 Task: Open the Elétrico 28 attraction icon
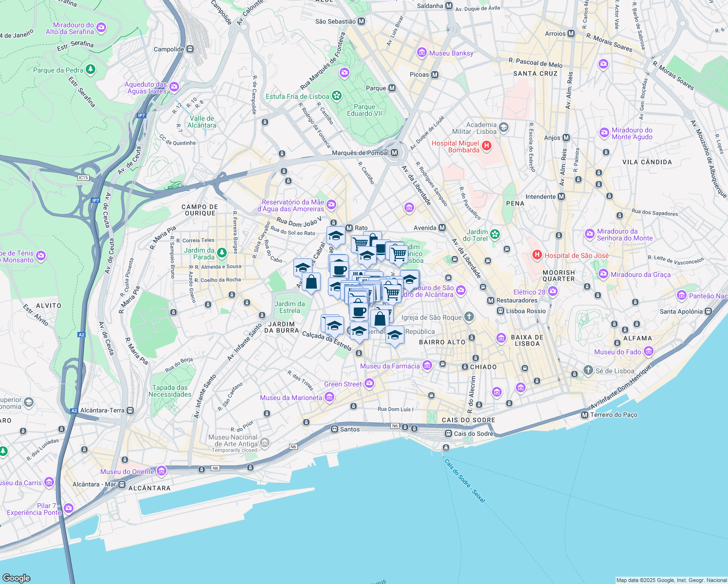[552, 292]
